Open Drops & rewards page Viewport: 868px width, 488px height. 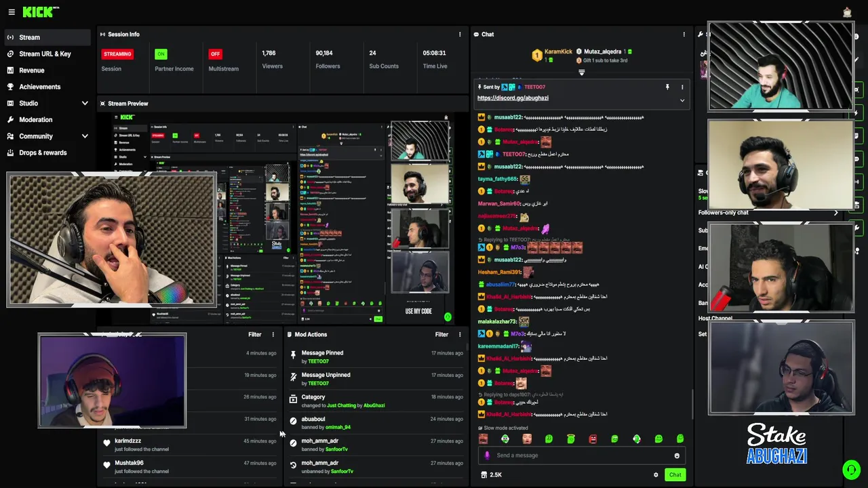pos(43,152)
